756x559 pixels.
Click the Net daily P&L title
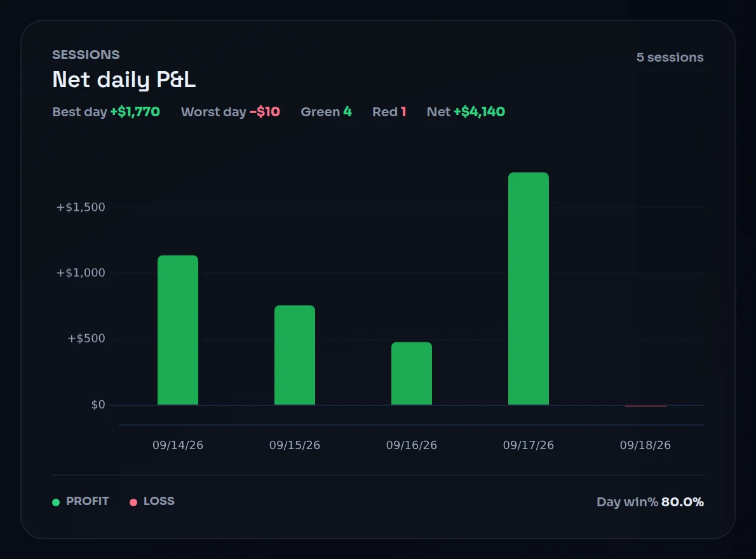coord(124,79)
